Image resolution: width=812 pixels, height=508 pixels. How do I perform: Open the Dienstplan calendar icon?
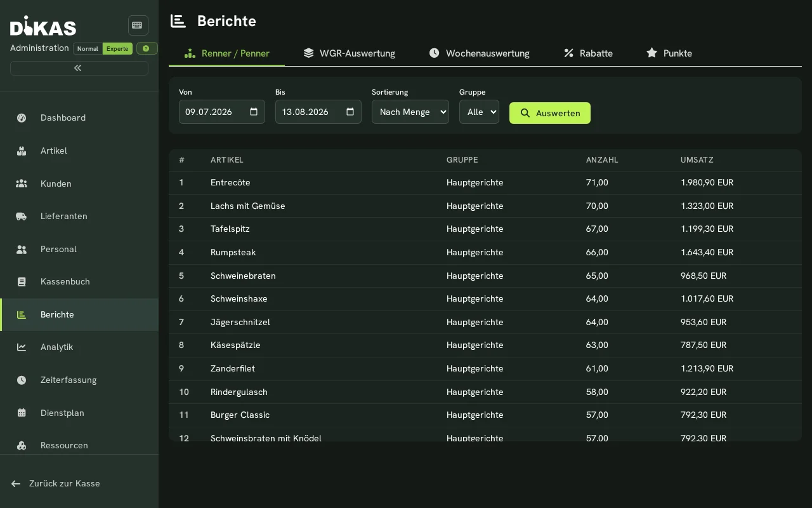coord(22,413)
